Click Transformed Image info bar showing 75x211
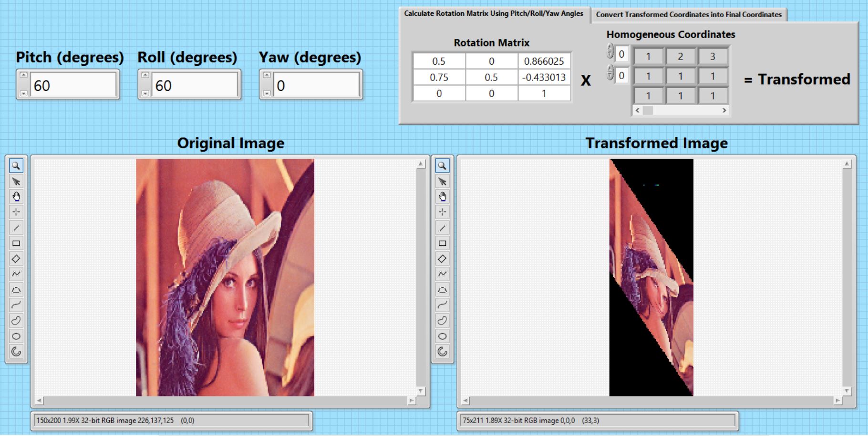The image size is (868, 436). click(x=598, y=420)
